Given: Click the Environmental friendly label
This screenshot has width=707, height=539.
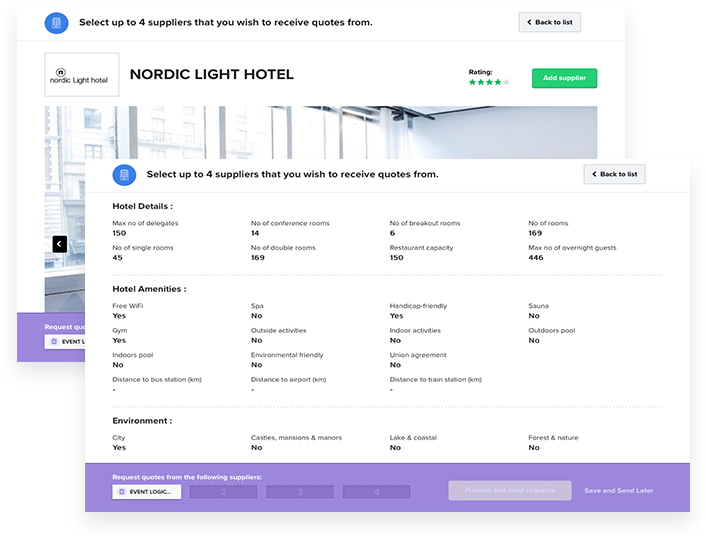Looking at the screenshot, I should (x=287, y=355).
